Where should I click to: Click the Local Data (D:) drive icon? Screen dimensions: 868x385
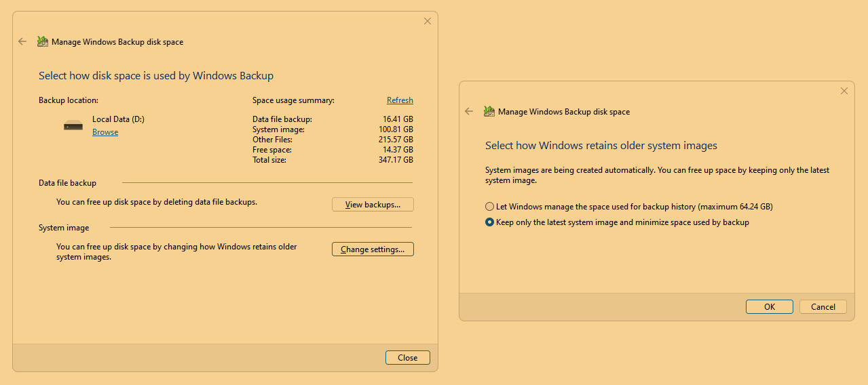[73, 125]
